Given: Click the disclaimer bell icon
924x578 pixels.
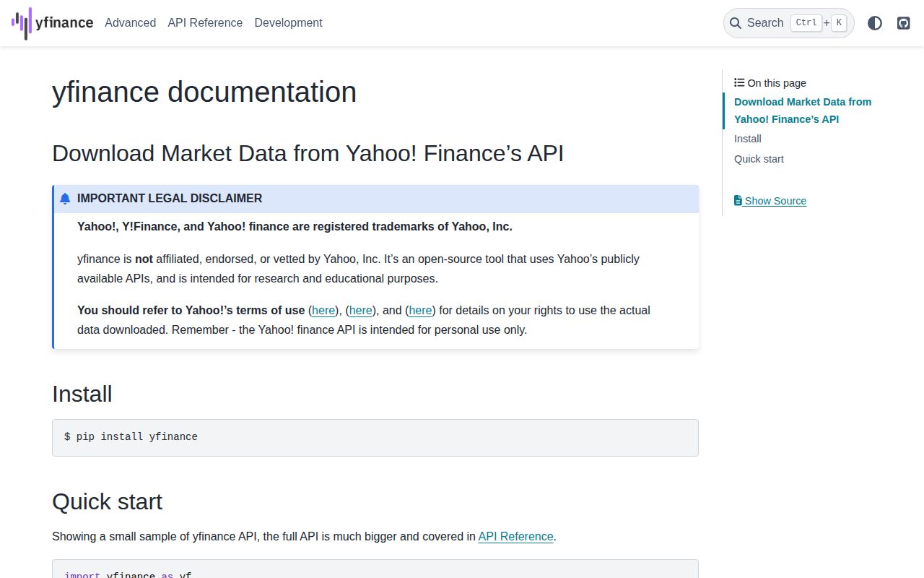Looking at the screenshot, I should (65, 199).
